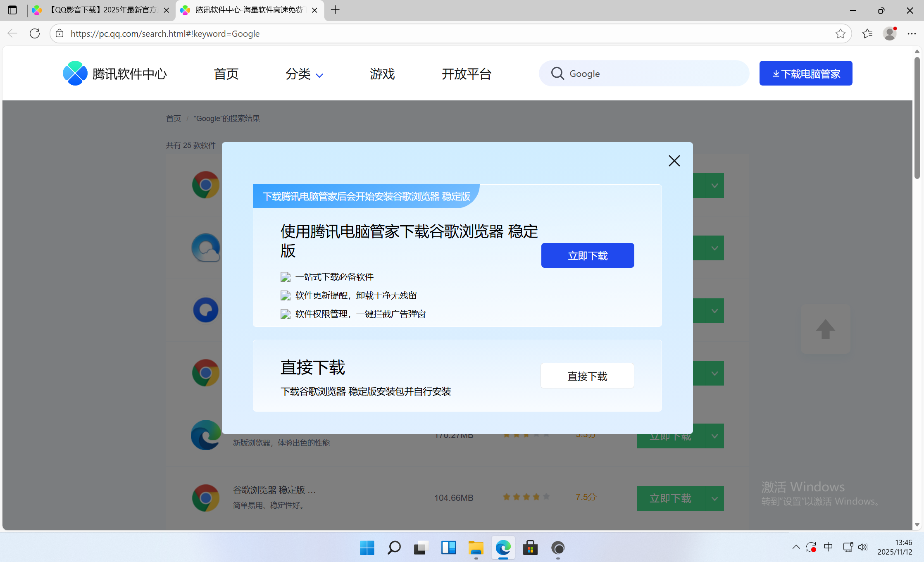
Task: Click the 下载电脑管家 button in the header
Action: tap(805, 74)
